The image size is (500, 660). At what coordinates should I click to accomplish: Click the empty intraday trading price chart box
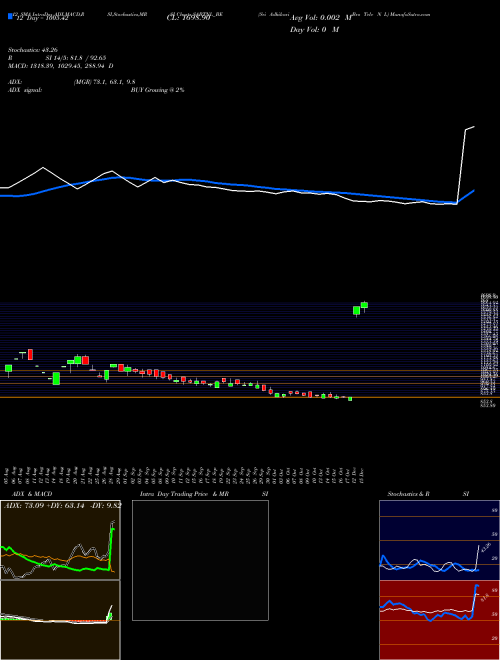point(200,560)
